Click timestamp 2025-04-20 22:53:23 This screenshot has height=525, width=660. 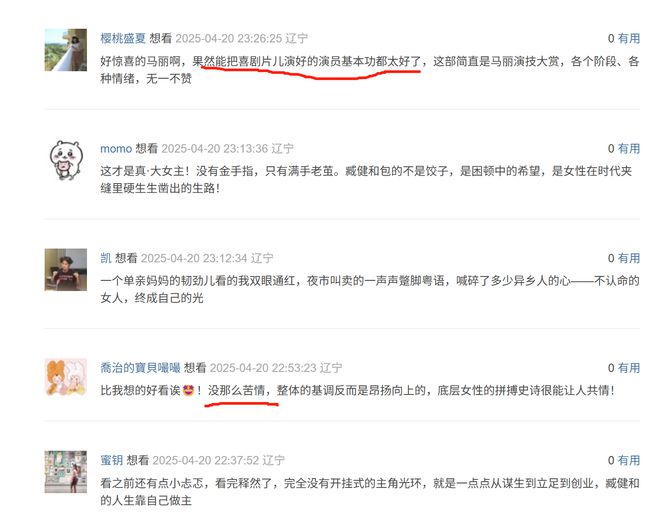coord(263,368)
